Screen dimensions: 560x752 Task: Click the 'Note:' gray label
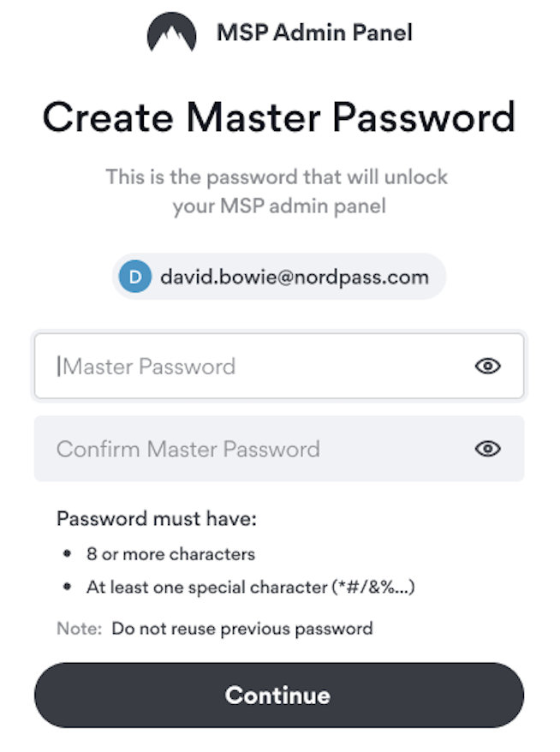[x=79, y=629]
